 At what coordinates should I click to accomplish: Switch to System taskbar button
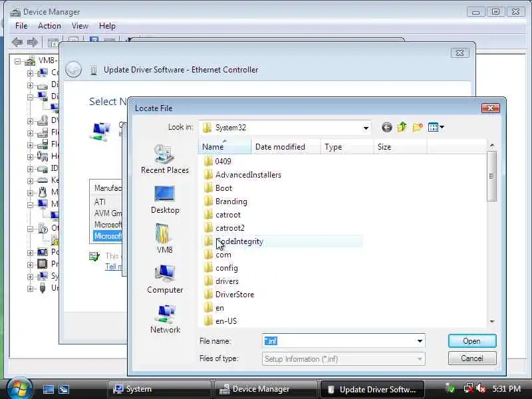tap(159, 389)
